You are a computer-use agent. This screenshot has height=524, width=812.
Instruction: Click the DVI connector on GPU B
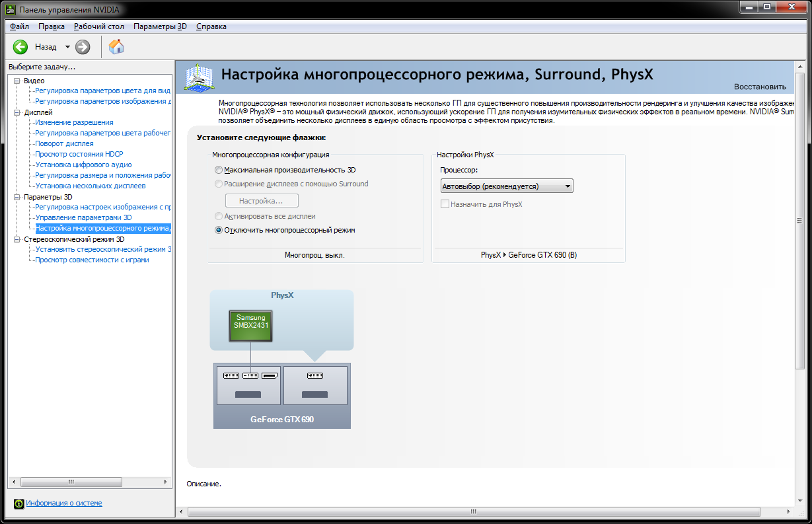(x=315, y=375)
